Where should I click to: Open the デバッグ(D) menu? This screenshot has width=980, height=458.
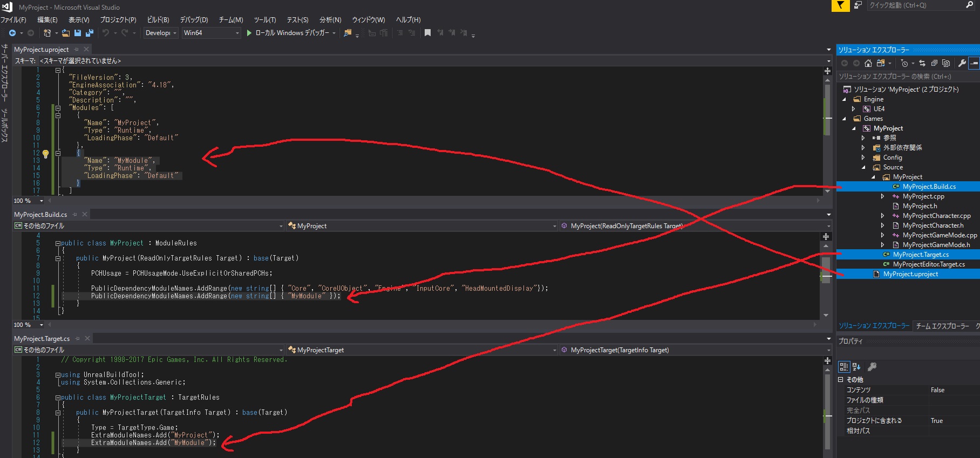point(194,19)
